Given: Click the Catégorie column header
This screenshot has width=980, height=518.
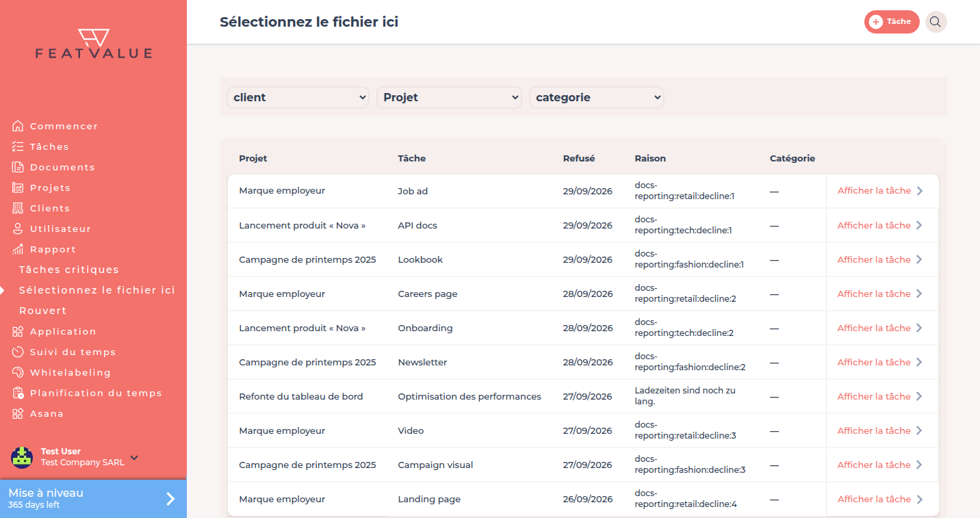Looking at the screenshot, I should click(792, 158).
